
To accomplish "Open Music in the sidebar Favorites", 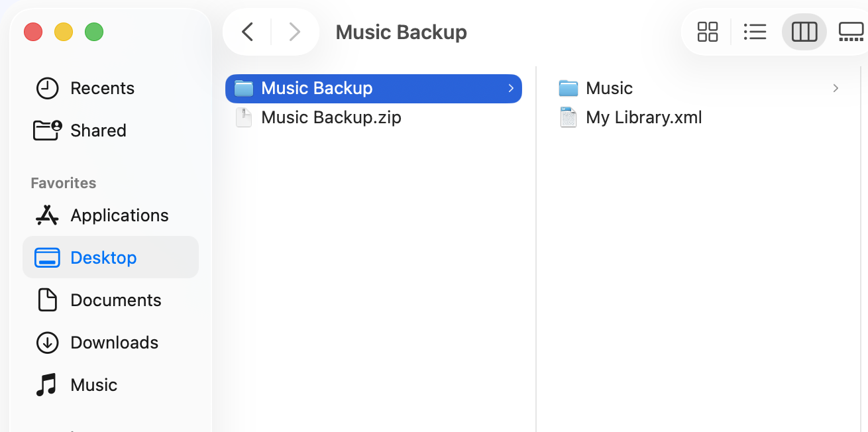I will pos(93,385).
